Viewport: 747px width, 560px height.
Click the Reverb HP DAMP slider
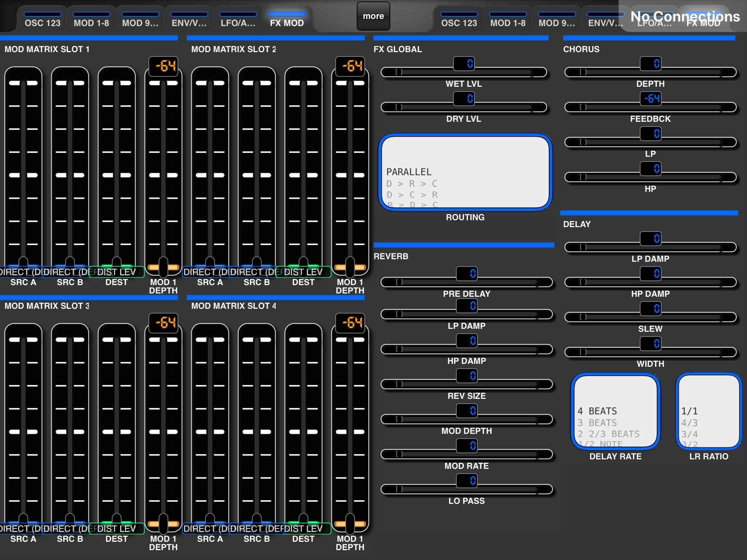(467, 349)
